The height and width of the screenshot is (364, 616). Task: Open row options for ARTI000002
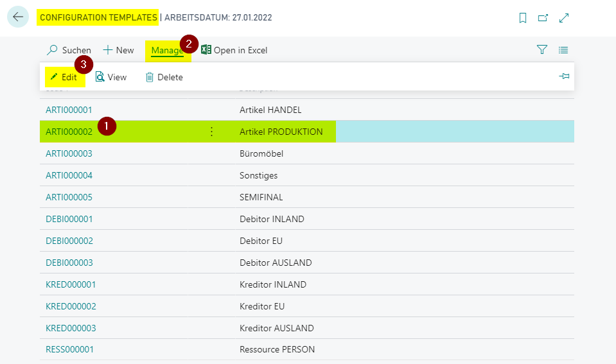(x=211, y=132)
